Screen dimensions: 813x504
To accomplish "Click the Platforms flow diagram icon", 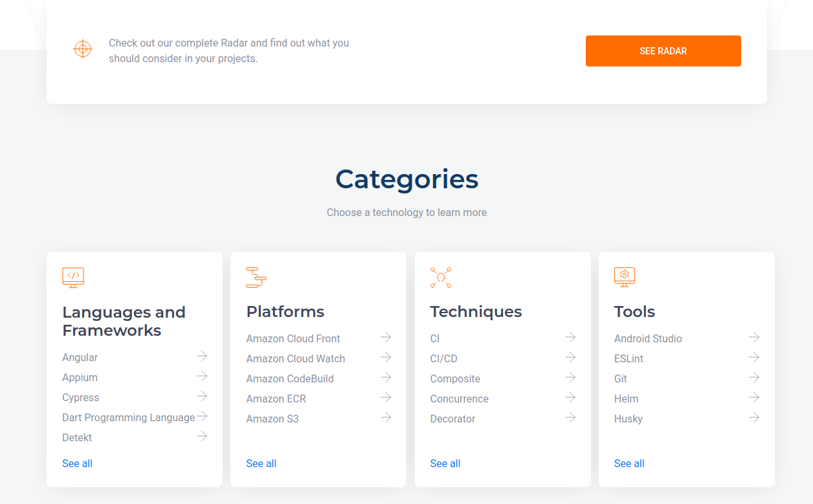I will (x=256, y=277).
